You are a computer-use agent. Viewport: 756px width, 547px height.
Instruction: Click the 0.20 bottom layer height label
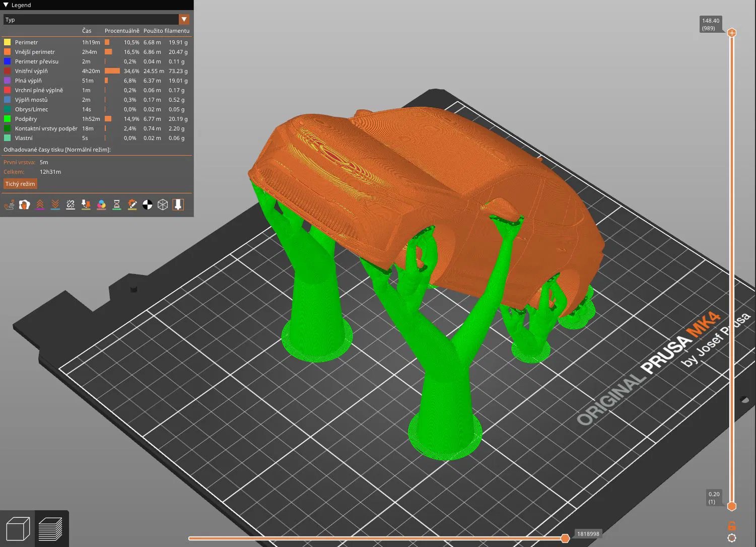[x=714, y=498]
